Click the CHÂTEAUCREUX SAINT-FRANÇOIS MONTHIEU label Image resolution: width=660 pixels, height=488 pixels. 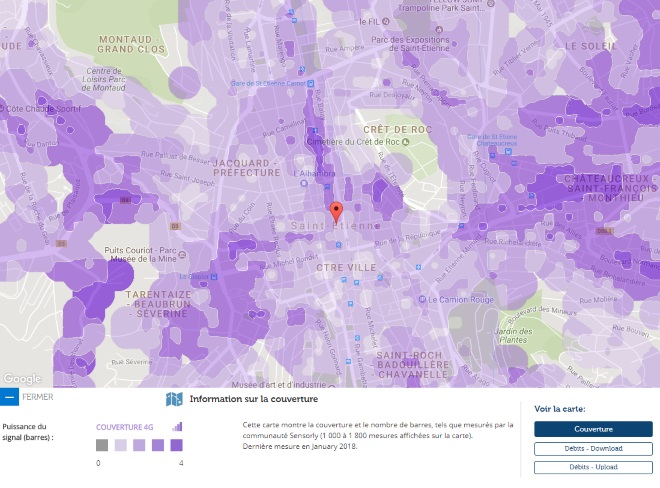click(609, 188)
